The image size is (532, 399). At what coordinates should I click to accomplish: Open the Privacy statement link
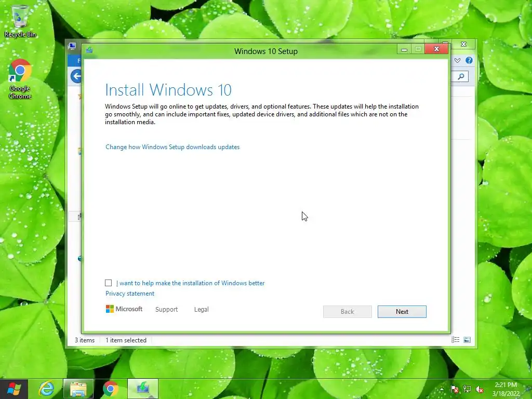[130, 294]
